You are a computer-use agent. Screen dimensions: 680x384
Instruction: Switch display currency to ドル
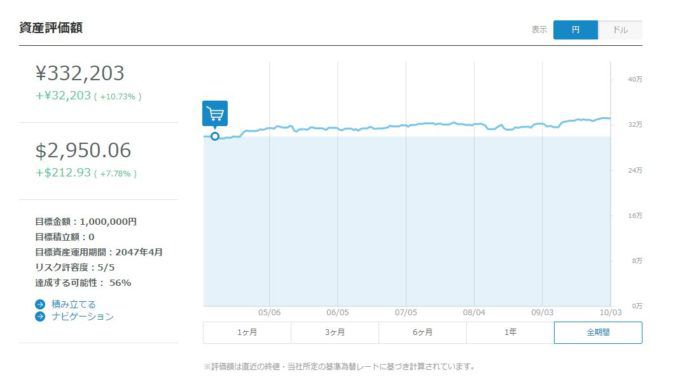pyautogui.click(x=620, y=30)
